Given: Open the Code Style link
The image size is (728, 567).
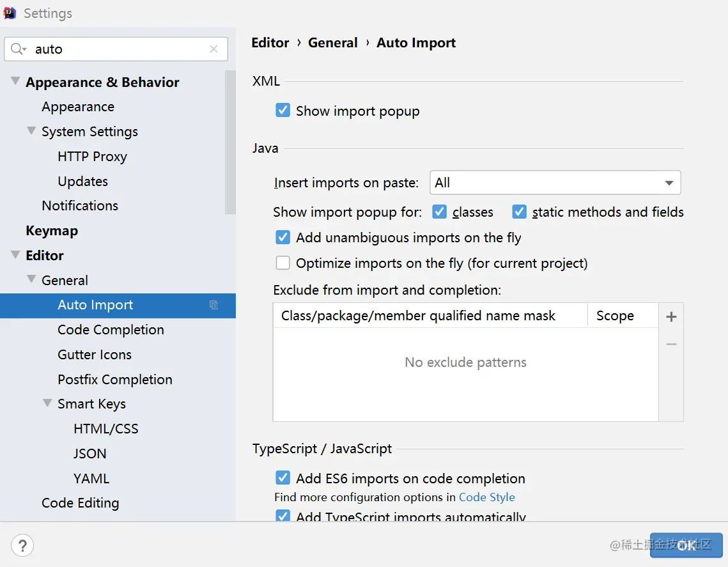Looking at the screenshot, I should click(486, 497).
